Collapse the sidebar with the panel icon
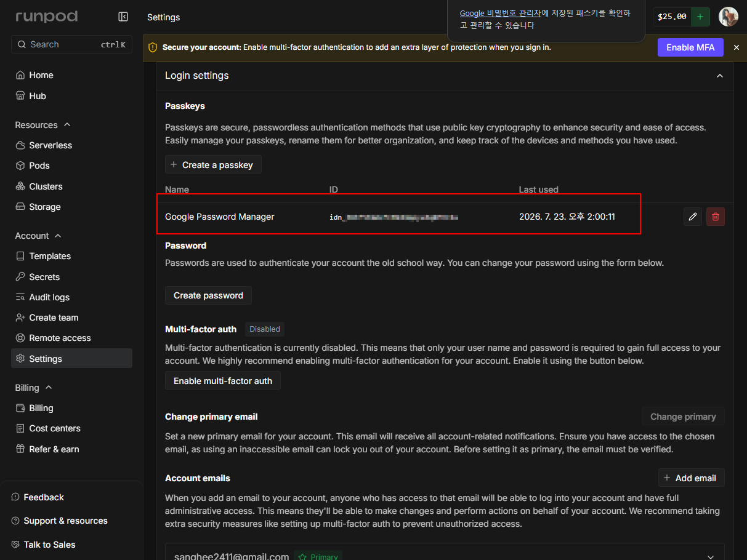This screenshot has height=560, width=747. (123, 17)
